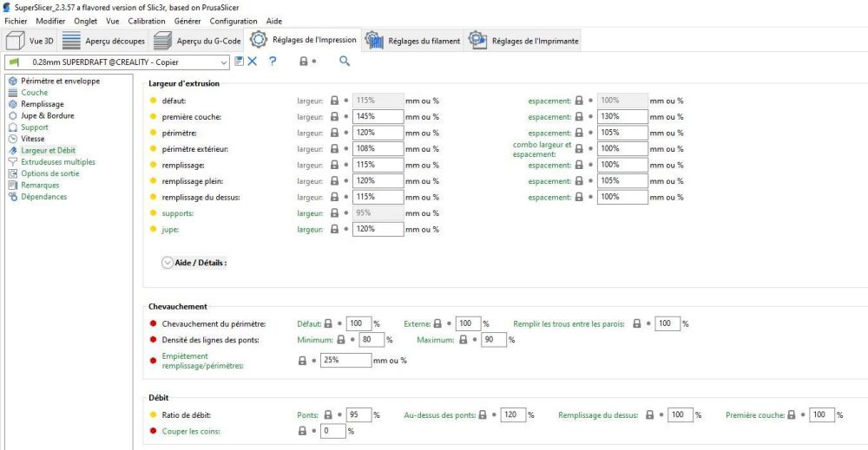The image size is (868, 450).
Task: Click the save preset floppy disk icon
Action: click(240, 62)
